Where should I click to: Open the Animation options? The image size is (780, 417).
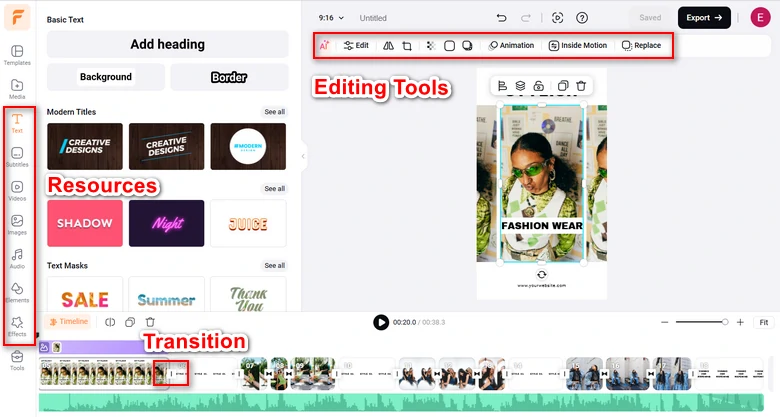tap(511, 45)
